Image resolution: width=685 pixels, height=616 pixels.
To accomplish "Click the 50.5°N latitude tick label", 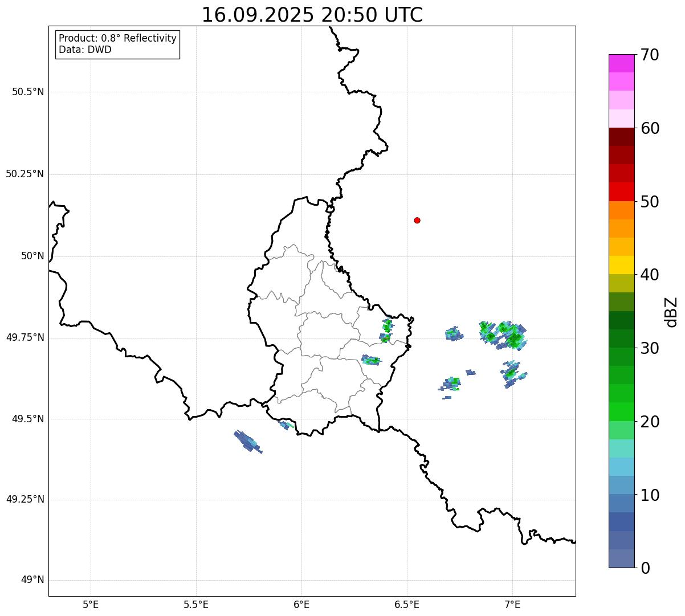I will (28, 92).
